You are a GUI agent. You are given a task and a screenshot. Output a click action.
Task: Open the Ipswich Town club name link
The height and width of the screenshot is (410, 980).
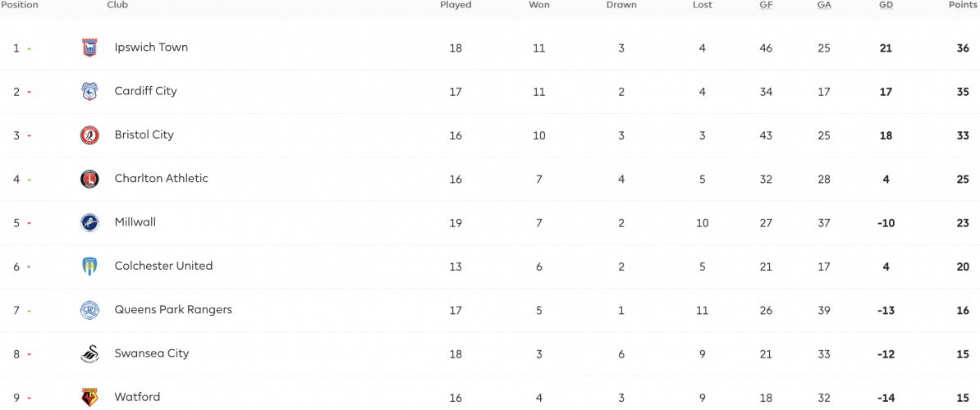pos(151,48)
